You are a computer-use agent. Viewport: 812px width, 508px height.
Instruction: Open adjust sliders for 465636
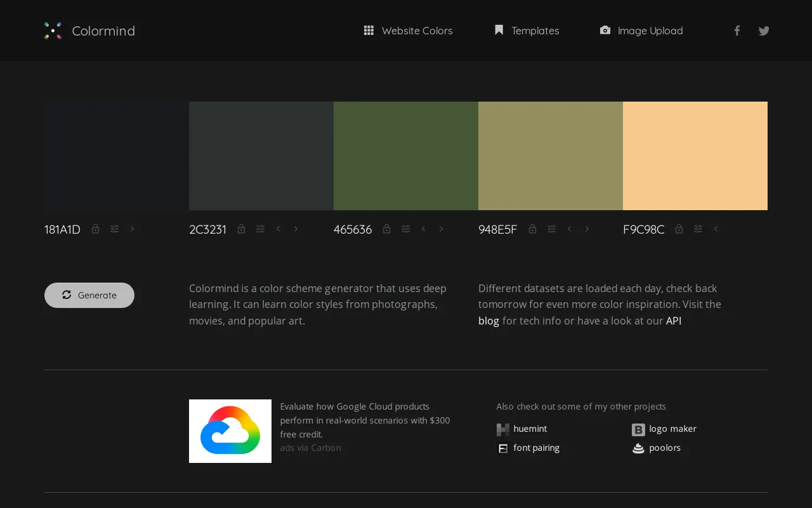tap(405, 229)
